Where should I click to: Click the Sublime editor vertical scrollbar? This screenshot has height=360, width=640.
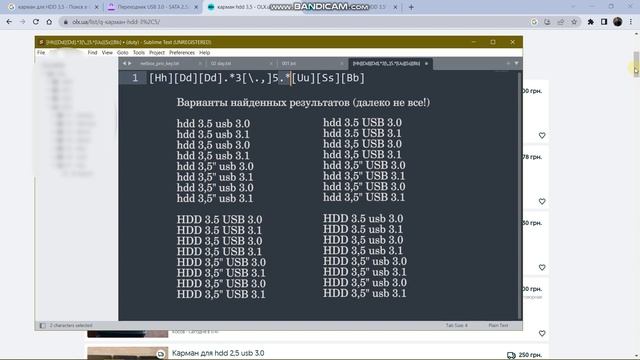(520, 195)
